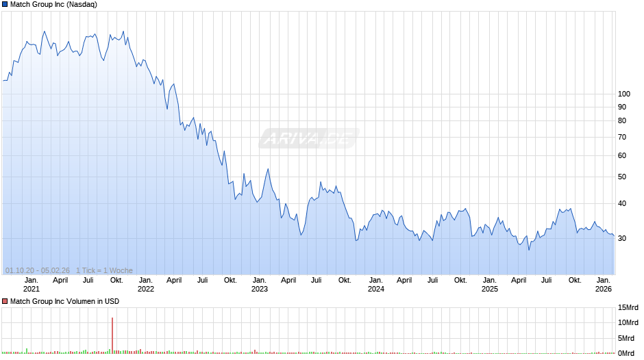Click the 'Jan. 2024' time axis label
644x360 pixels.
click(x=375, y=285)
